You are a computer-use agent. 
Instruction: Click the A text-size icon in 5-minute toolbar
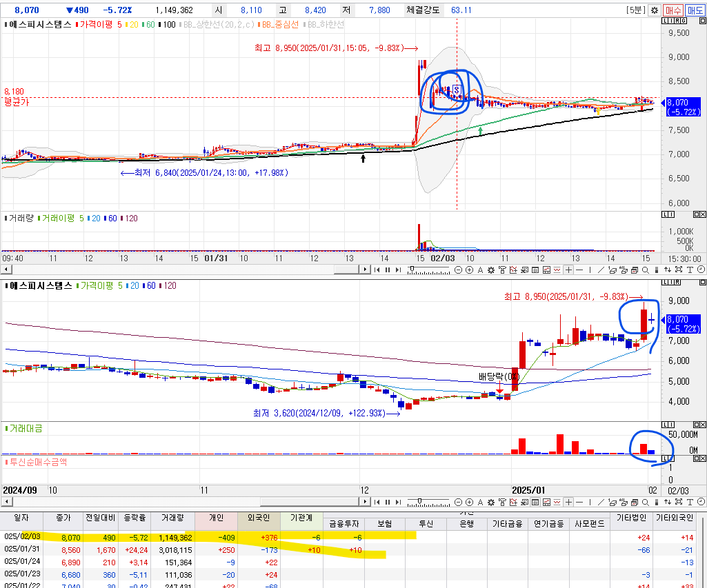(480, 270)
